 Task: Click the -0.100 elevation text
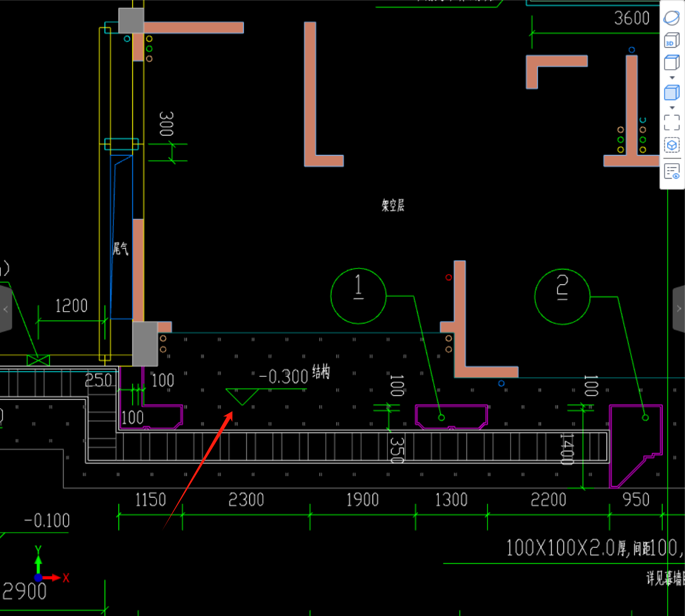[47, 521]
